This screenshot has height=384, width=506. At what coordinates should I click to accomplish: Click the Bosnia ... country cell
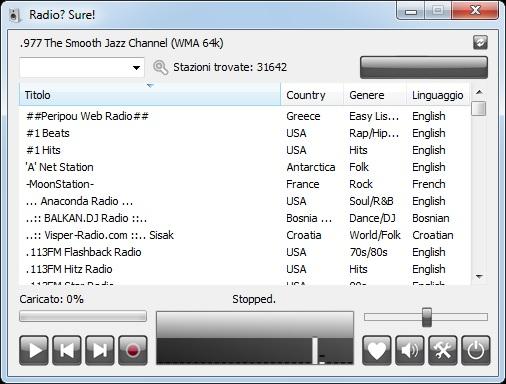point(309,218)
